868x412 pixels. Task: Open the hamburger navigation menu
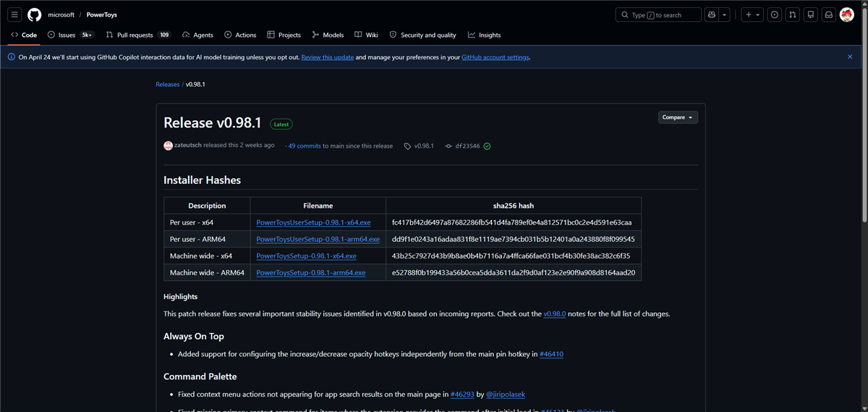14,14
